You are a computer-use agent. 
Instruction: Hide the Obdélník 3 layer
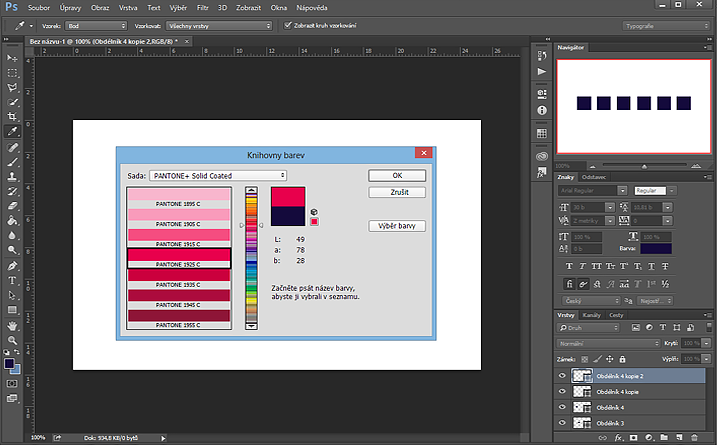562,423
